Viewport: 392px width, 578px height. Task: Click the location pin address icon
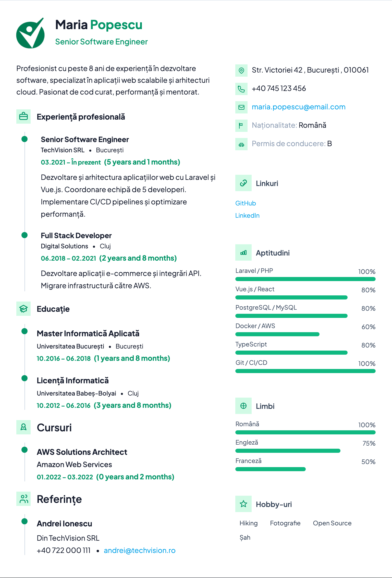(241, 71)
